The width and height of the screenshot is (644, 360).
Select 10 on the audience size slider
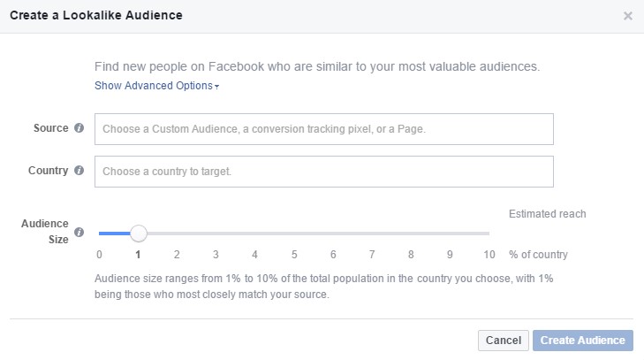pos(489,234)
